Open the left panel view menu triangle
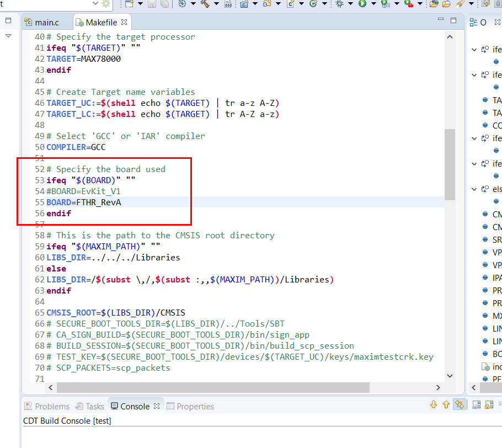The height and width of the screenshot is (448, 502). point(8,36)
